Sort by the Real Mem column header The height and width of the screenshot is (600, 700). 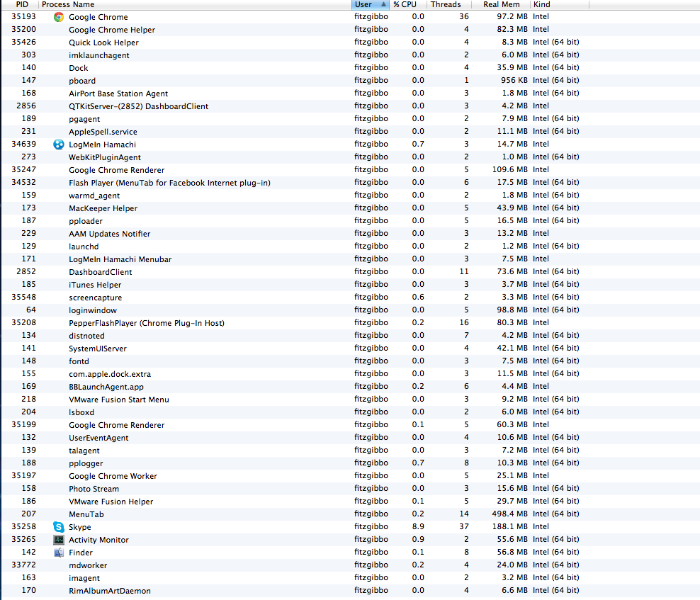tap(502, 4)
